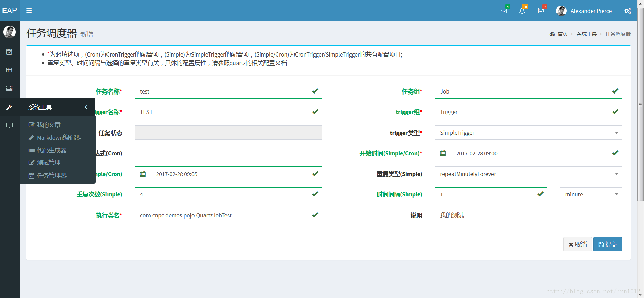The width and height of the screenshot is (644, 298).
Task: Click the disabled 任务状态 field
Action: point(228,133)
